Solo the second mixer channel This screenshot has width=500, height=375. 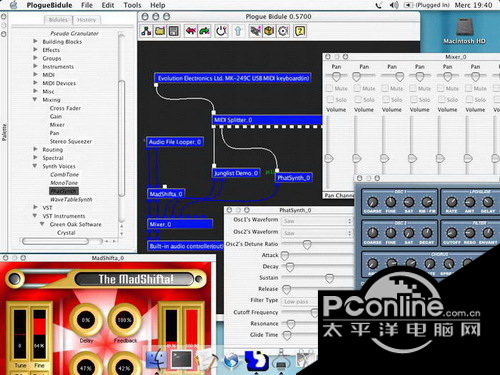357,100
